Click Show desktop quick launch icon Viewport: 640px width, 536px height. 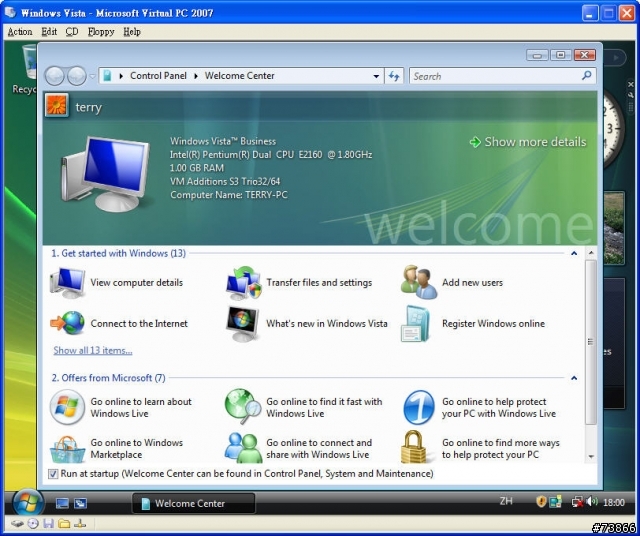62,503
